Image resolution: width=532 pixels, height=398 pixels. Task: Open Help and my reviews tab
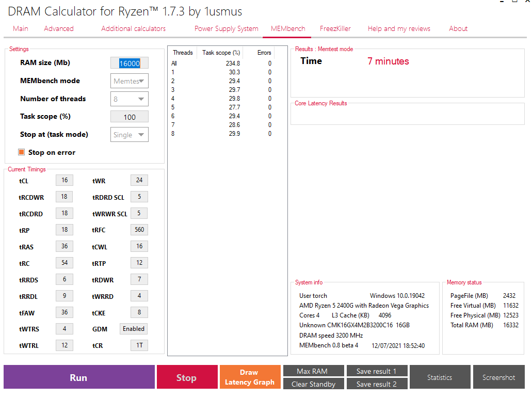pyautogui.click(x=399, y=28)
